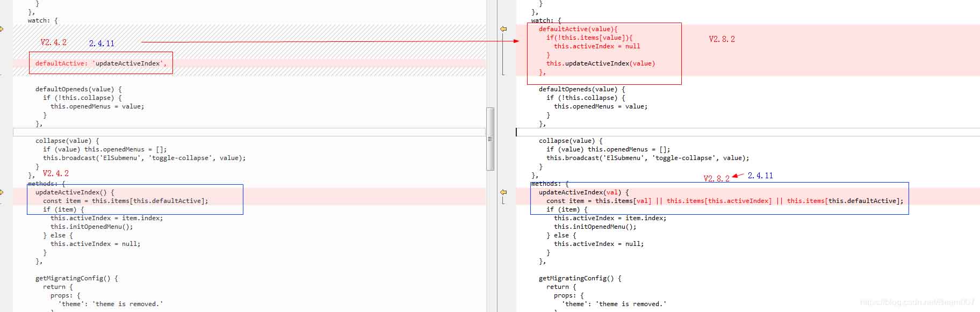Click the right pane line methods: {
The width and height of the screenshot is (980, 312).
[x=550, y=184]
